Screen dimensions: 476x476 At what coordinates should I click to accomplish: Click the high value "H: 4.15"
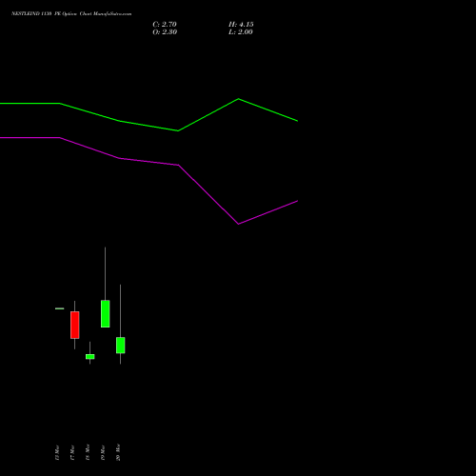(x=241, y=25)
